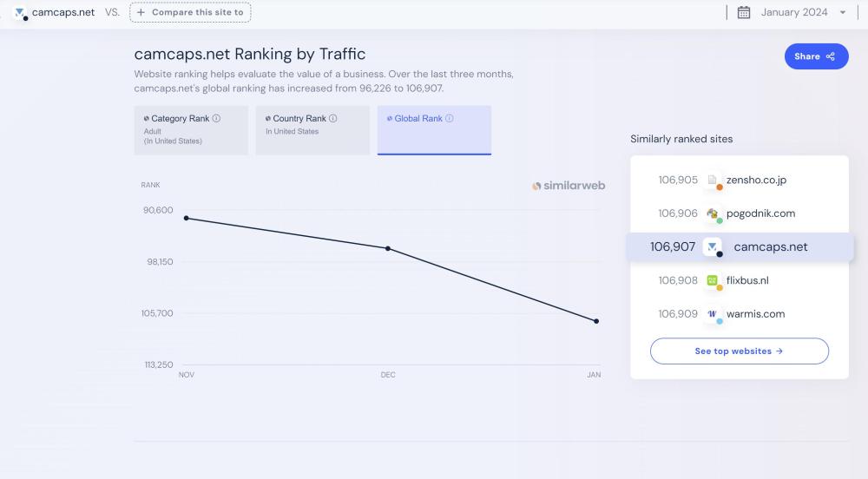The image size is (868, 479).
Task: Open the January 2024 date dropdown
Action: click(x=803, y=12)
